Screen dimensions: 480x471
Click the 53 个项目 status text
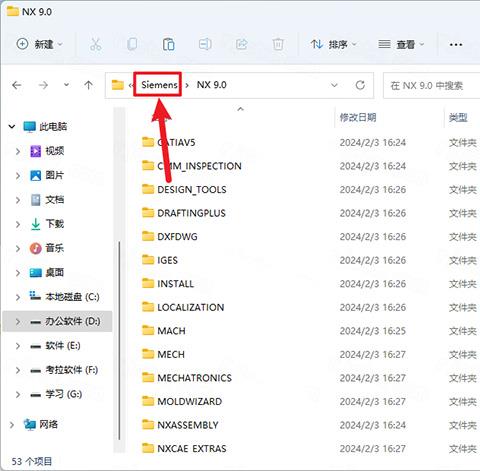(32, 462)
